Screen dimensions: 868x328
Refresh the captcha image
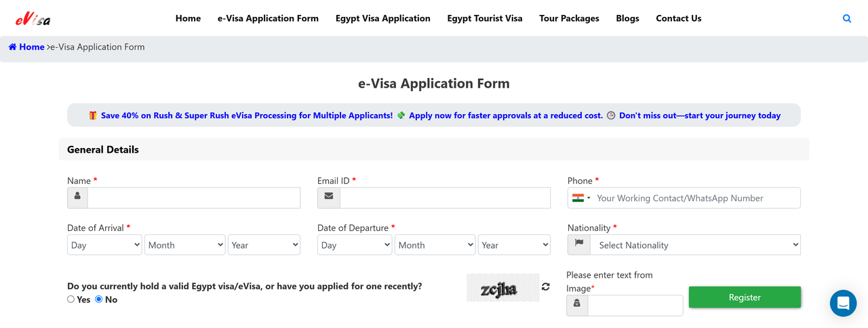(546, 287)
